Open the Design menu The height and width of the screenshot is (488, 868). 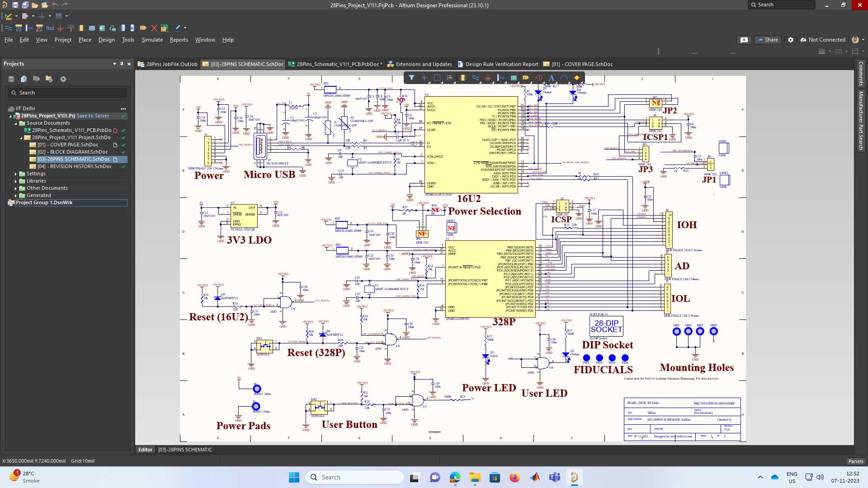click(x=106, y=40)
